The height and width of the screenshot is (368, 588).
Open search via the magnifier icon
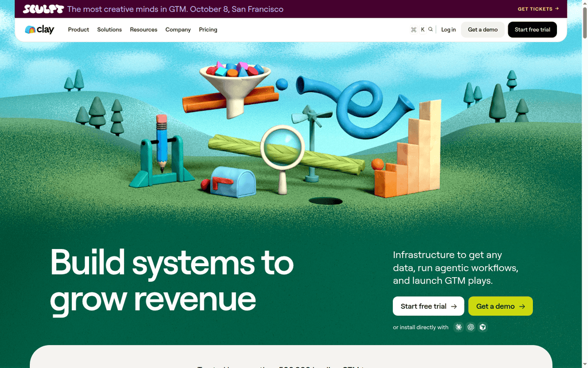coord(431,29)
